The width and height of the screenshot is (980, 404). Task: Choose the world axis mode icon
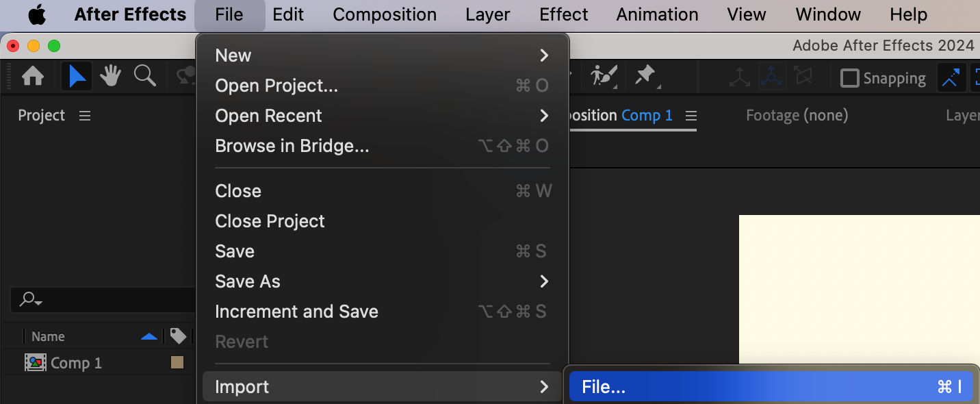point(772,77)
